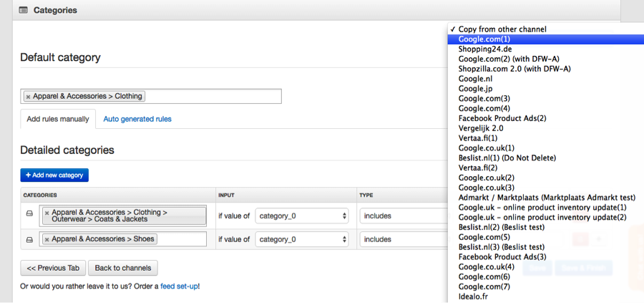Remove the Coats & Jackets category tag
This screenshot has width=644, height=303.
coord(47,213)
